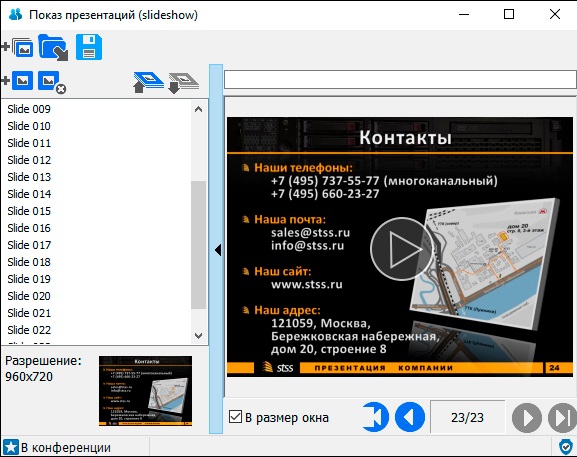Collapse the slide list panel arrow
Viewport: 577px width, 457px height.
click(218, 250)
